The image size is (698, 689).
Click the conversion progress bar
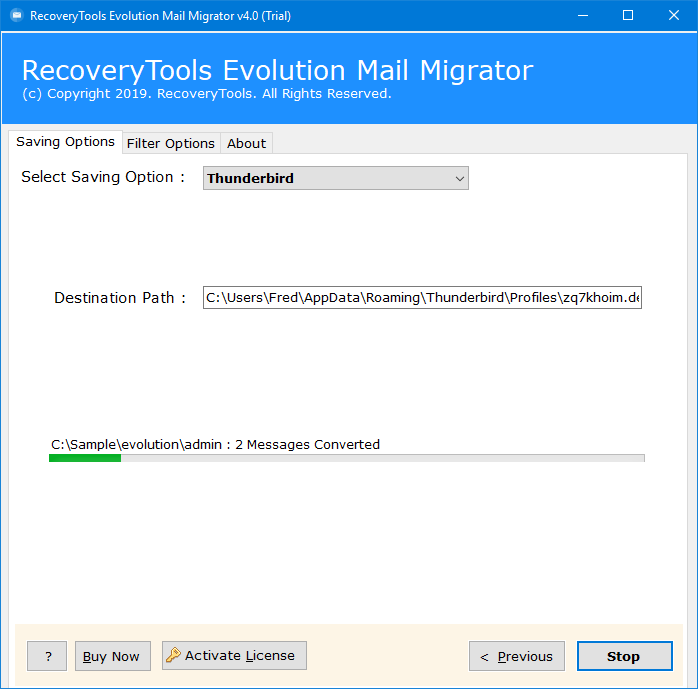pos(347,458)
